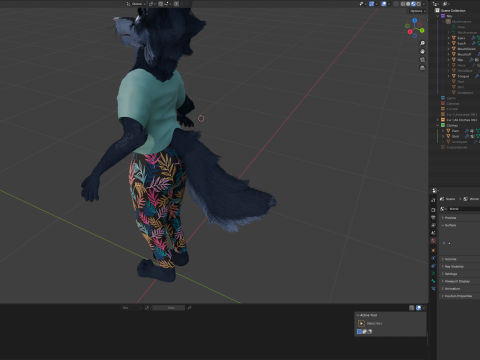Select the Tongue mesh in outliner
This screenshot has width=480, height=360.
pos(463,76)
